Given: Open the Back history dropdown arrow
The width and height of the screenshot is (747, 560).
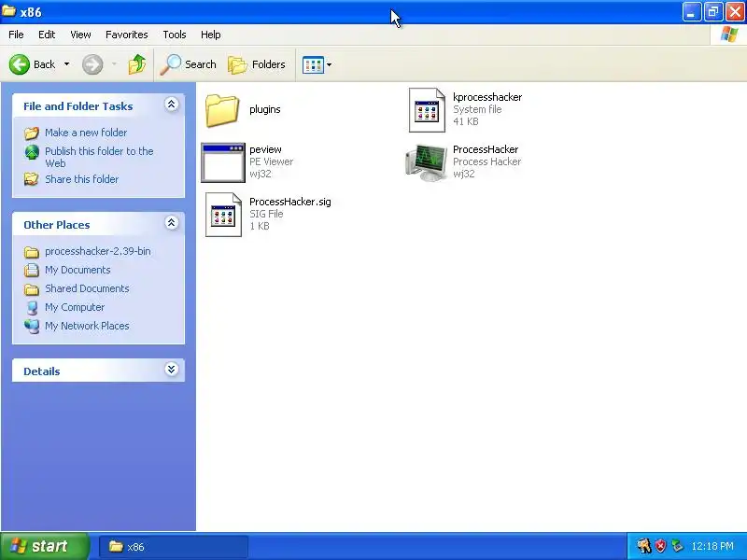Looking at the screenshot, I should [x=66, y=63].
